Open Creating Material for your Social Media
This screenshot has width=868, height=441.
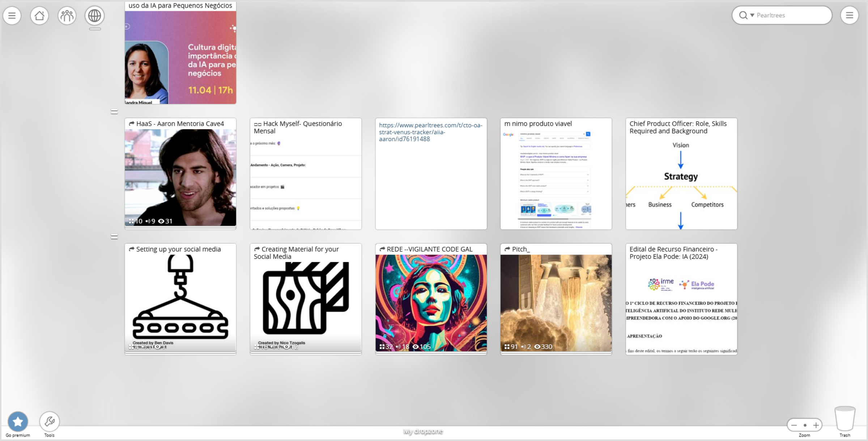coord(306,299)
